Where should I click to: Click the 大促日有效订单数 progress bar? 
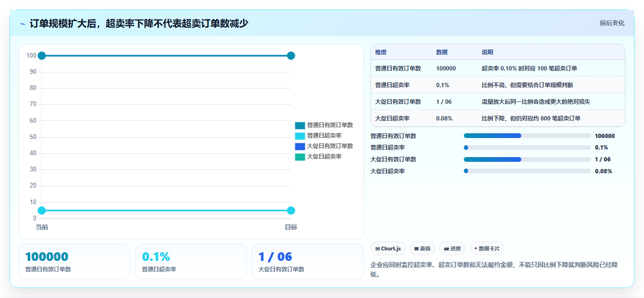point(527,159)
